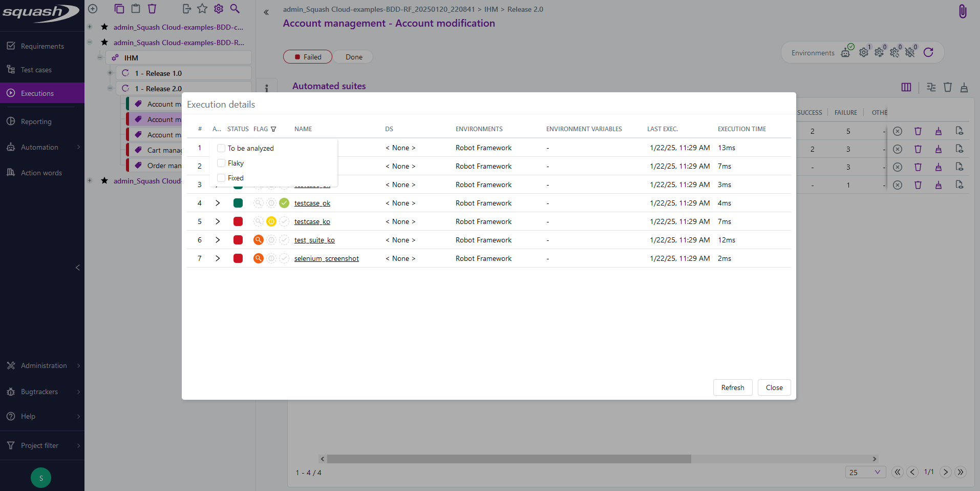This screenshot has width=980, height=491.
Task: Click the orange 'to be analyzed' flag on test_suite_ko
Action: [259, 240]
